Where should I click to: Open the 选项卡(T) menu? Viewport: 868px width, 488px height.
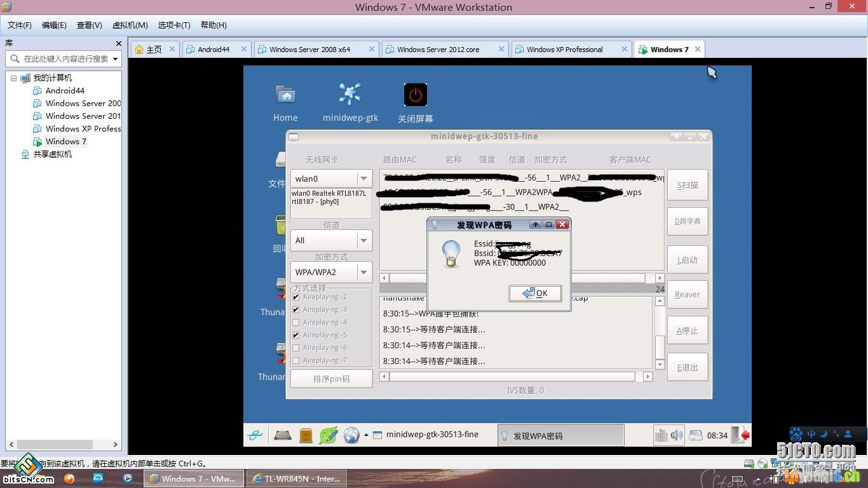(x=174, y=25)
